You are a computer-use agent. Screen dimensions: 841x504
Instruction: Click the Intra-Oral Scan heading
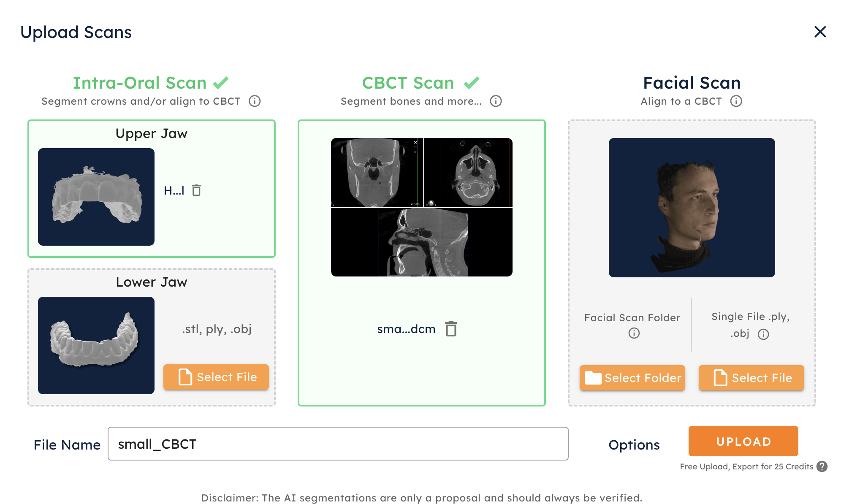pos(140,83)
